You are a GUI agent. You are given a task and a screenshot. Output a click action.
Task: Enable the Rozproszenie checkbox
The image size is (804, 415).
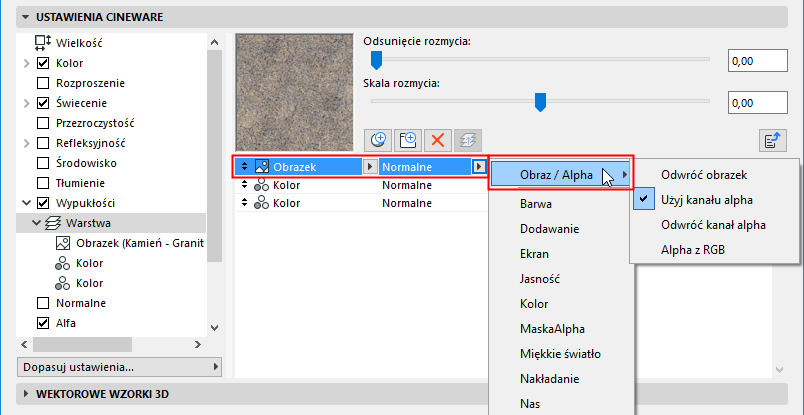[x=44, y=83]
